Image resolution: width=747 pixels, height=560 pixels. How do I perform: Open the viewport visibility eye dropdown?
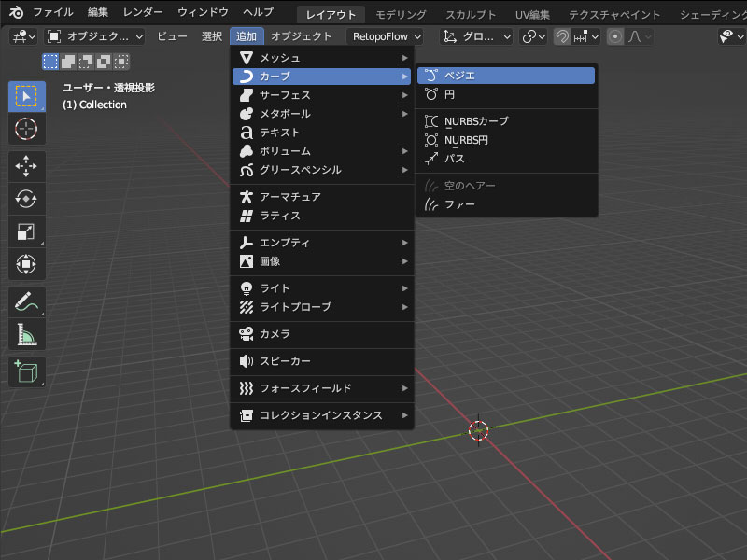click(731, 36)
